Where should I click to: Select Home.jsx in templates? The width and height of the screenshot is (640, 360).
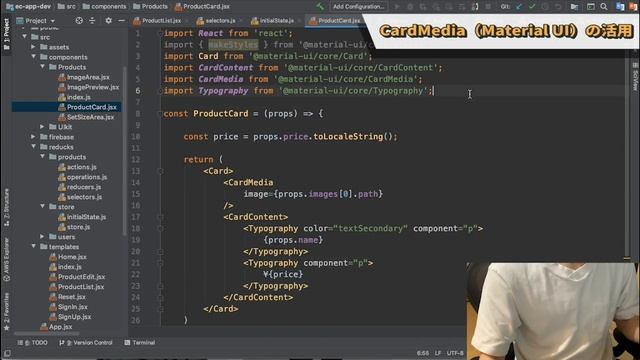coord(68,257)
